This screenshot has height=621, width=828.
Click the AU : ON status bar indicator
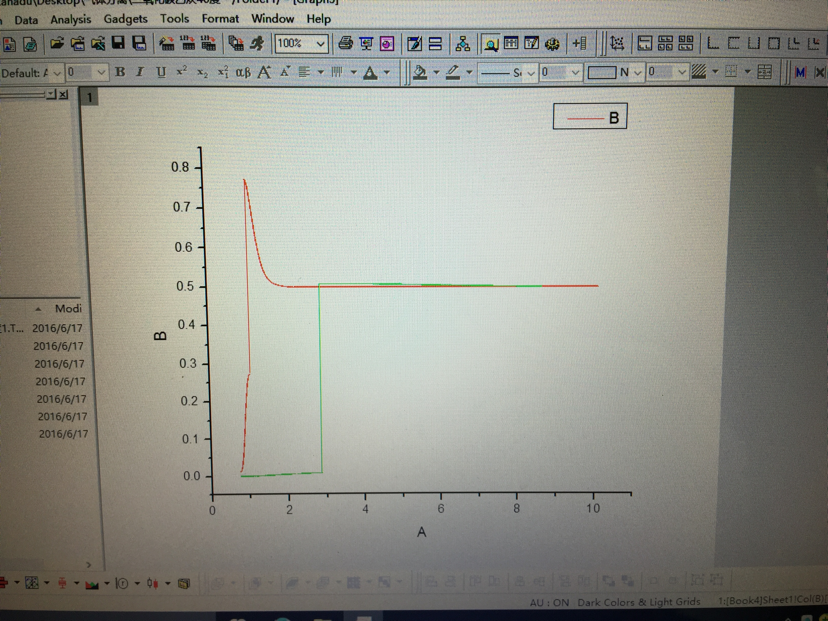(x=549, y=603)
